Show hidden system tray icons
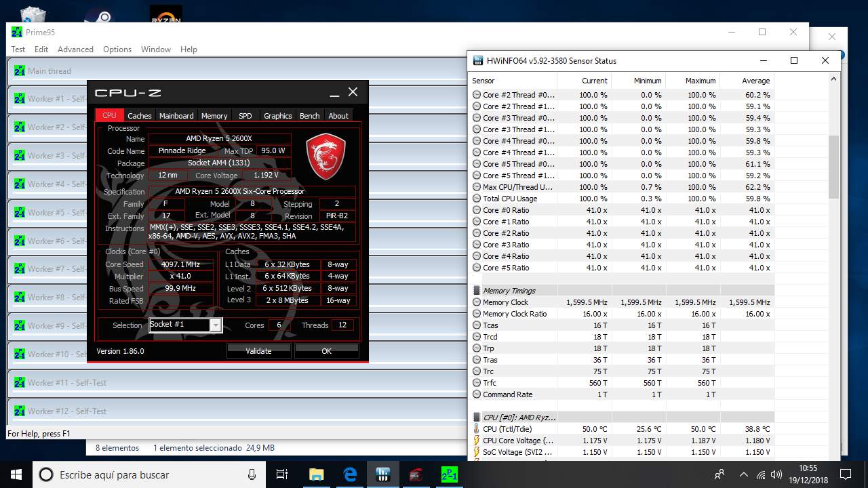 tap(743, 474)
